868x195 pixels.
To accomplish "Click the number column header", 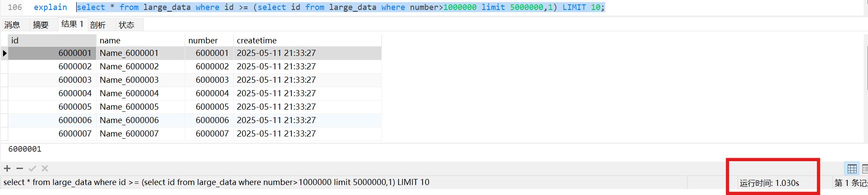I will tap(209, 40).
